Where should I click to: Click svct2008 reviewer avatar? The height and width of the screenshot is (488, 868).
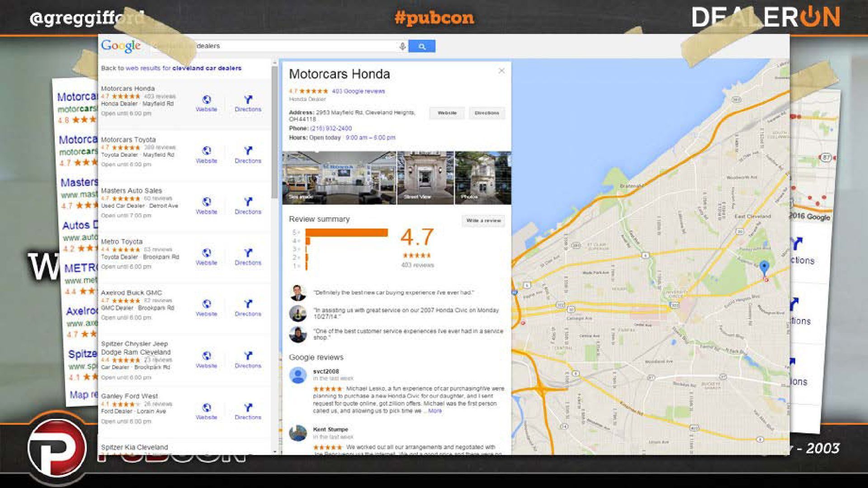(297, 375)
